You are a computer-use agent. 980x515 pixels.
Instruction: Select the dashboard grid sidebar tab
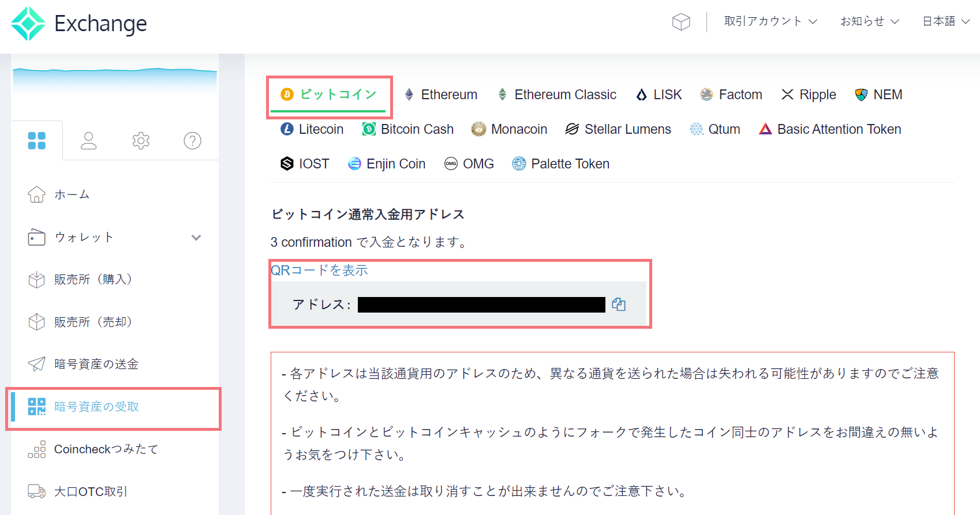tap(37, 140)
